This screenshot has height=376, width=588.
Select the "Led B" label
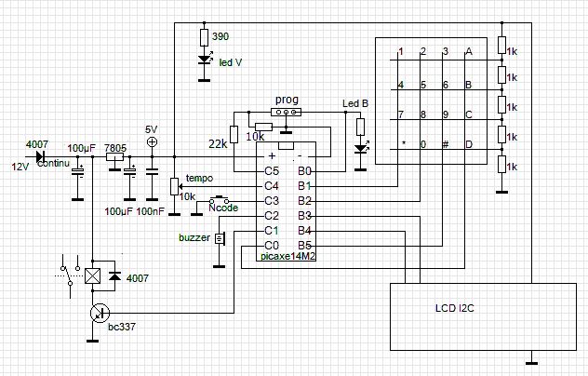click(355, 103)
